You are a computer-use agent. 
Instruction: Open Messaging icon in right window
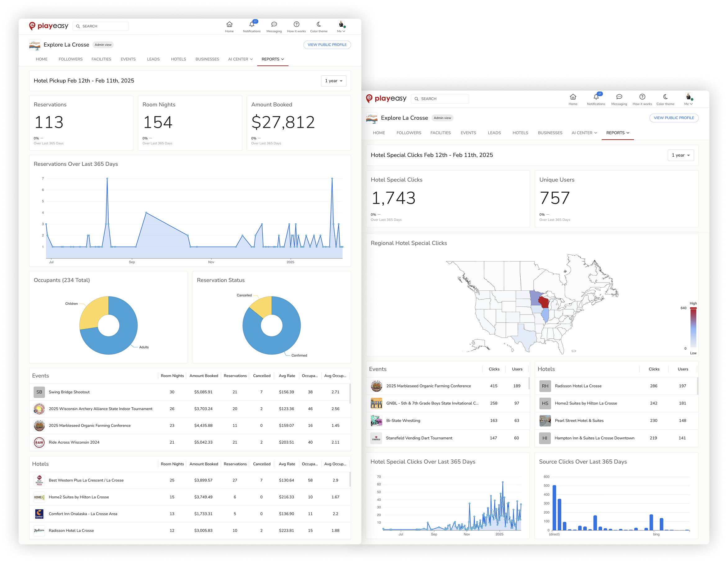coord(619,97)
